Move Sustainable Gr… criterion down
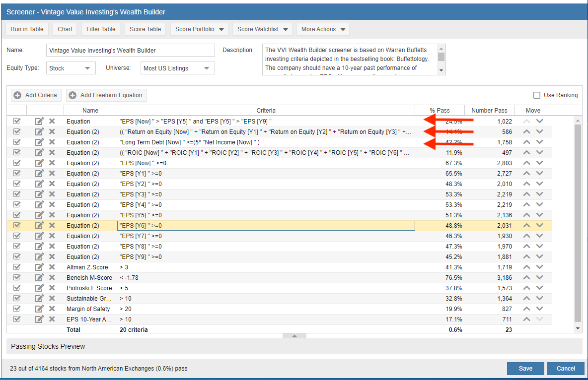Screen dimensions: 588x380 pyautogui.click(x=540, y=299)
